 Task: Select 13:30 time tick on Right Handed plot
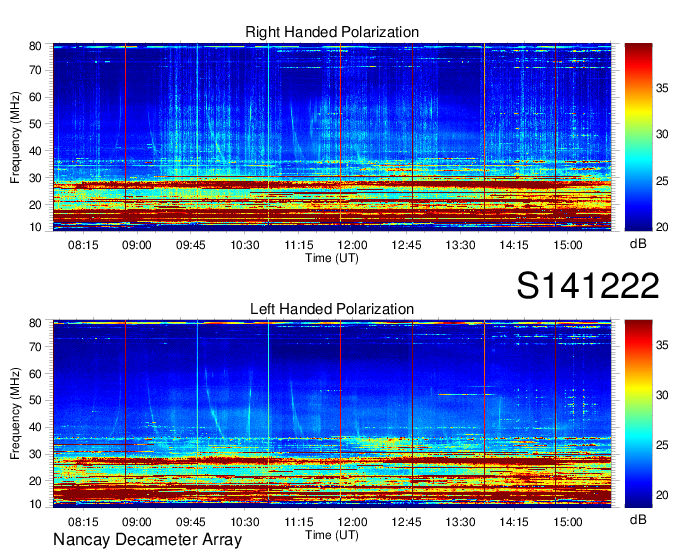[x=461, y=245]
